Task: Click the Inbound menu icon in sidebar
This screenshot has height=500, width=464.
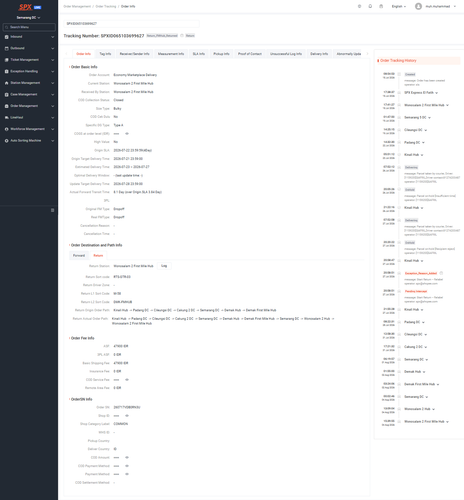Action: [7, 37]
